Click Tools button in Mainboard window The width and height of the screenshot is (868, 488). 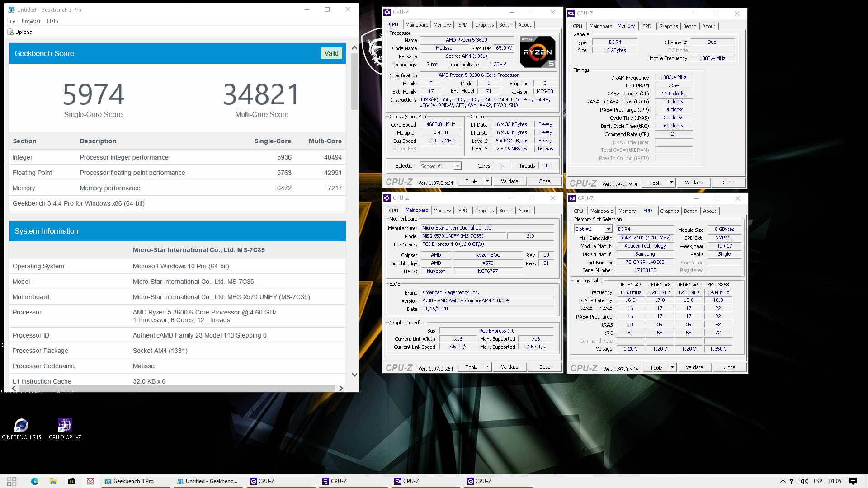471,367
